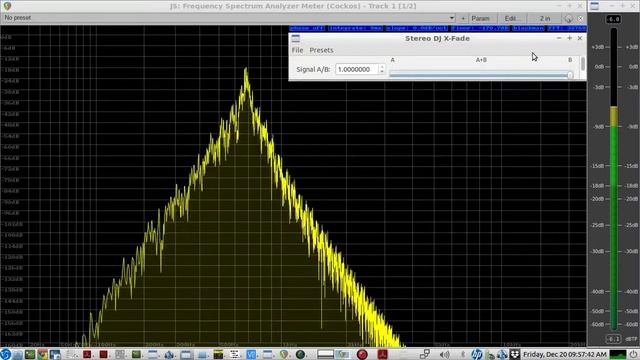Open the volume speaker tray icon

[x=444, y=354]
